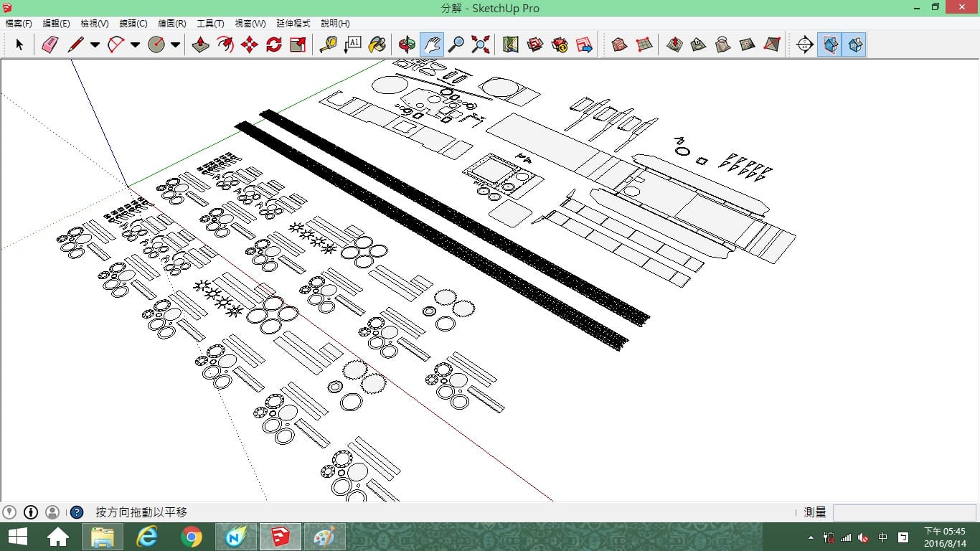
Task: Select the Arc drawing tool
Action: click(116, 44)
